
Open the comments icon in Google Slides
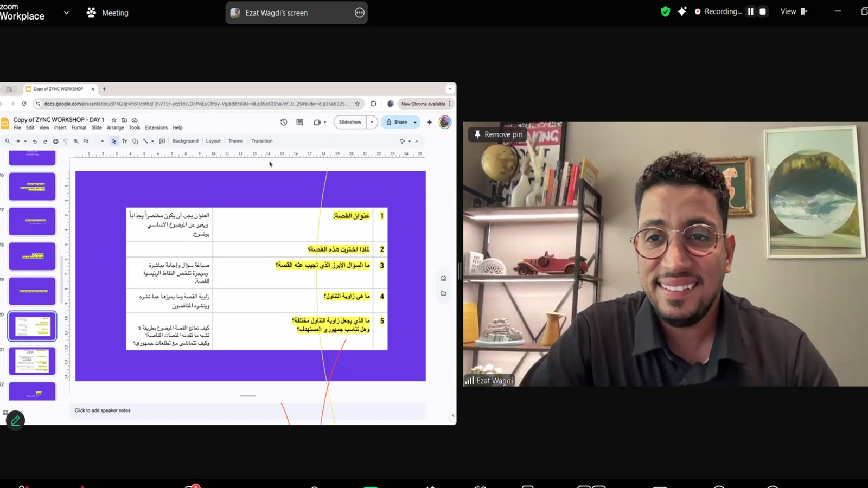coord(299,123)
